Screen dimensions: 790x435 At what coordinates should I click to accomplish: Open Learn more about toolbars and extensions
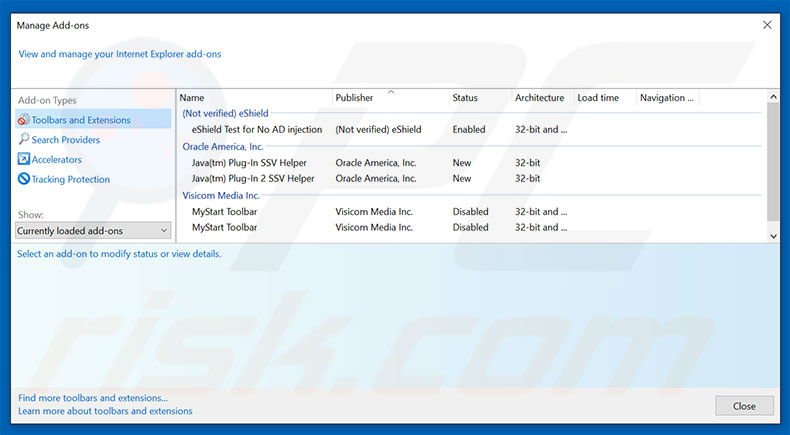(x=105, y=411)
